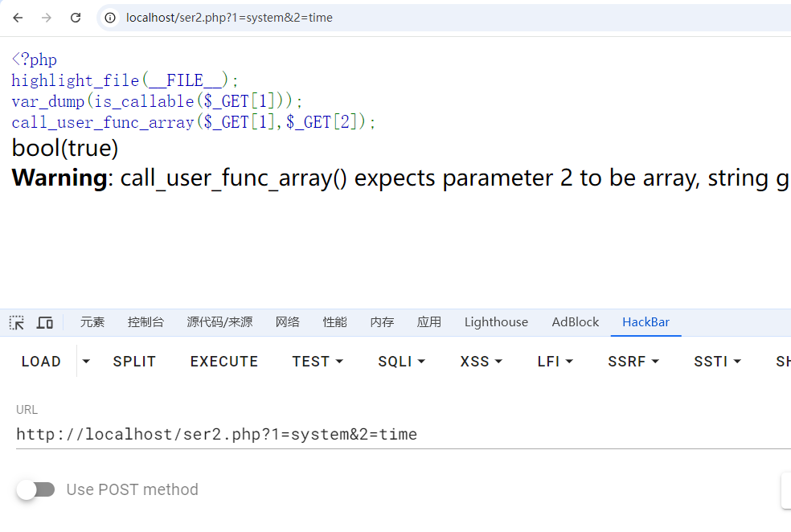
Task: Activate the DevTools inspect element picker
Action: [17, 322]
